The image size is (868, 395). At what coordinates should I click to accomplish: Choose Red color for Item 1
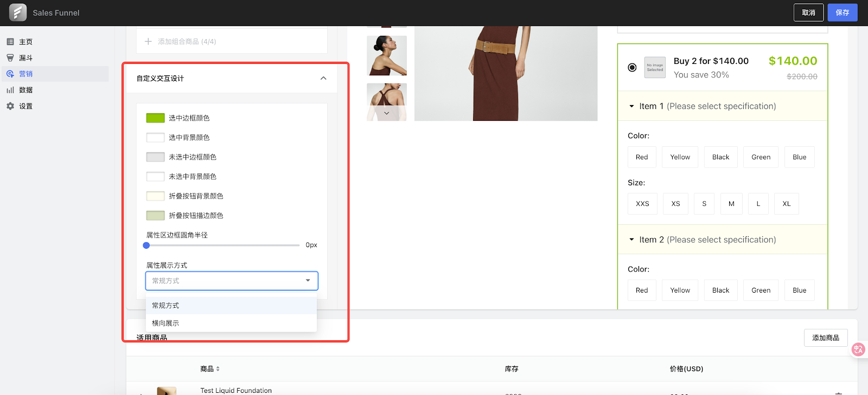(x=642, y=157)
